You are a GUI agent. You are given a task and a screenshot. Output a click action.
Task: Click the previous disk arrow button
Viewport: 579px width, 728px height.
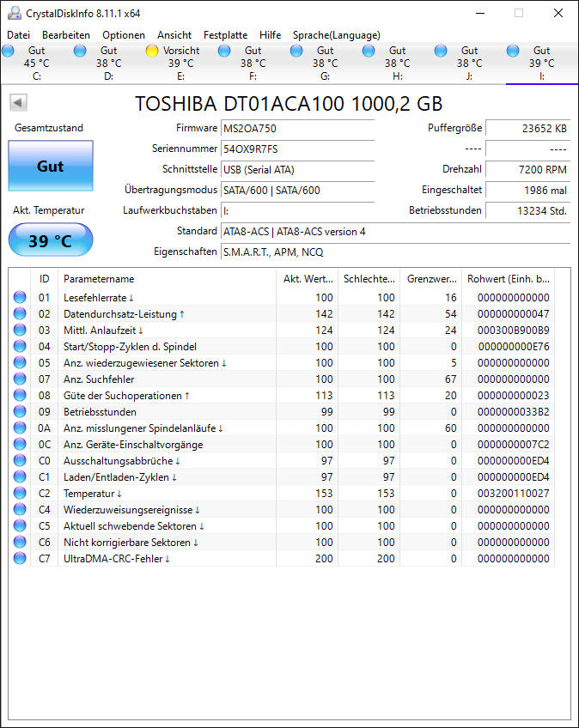[x=18, y=103]
